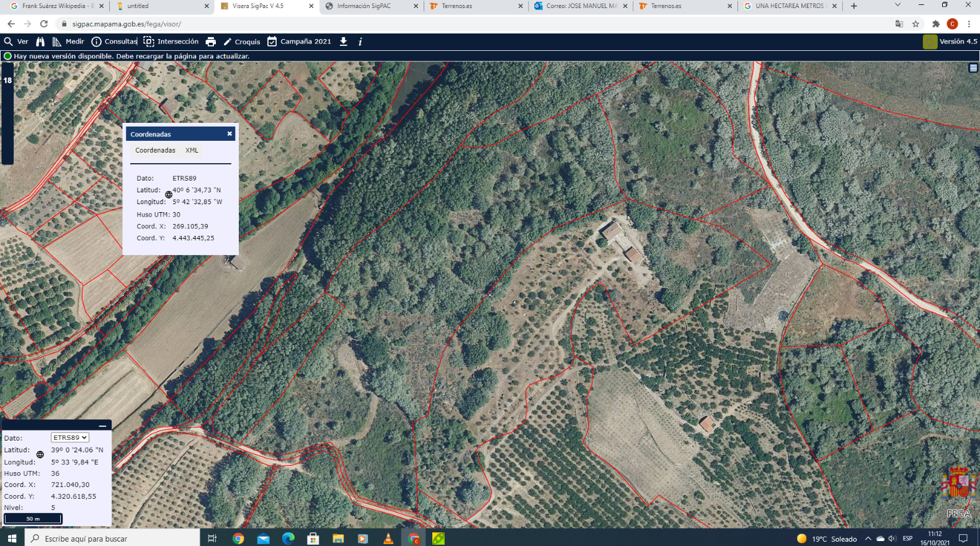Switch to the XML tab

192,150
